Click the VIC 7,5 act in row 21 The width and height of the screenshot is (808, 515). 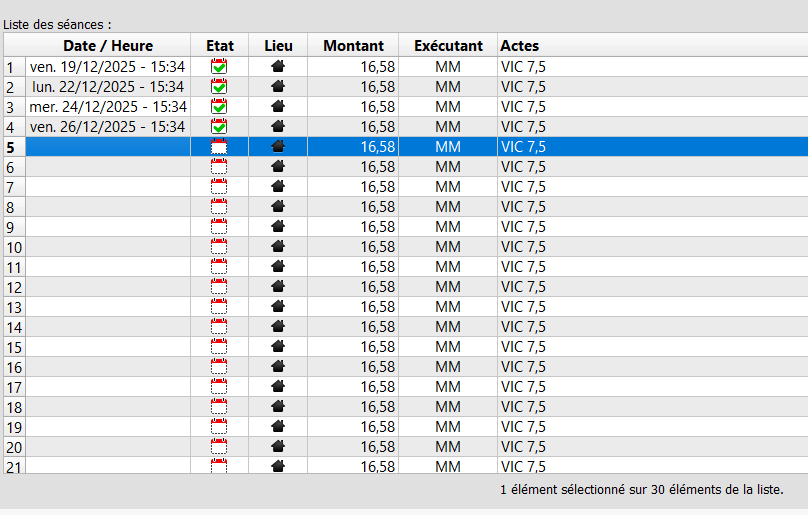pos(523,466)
